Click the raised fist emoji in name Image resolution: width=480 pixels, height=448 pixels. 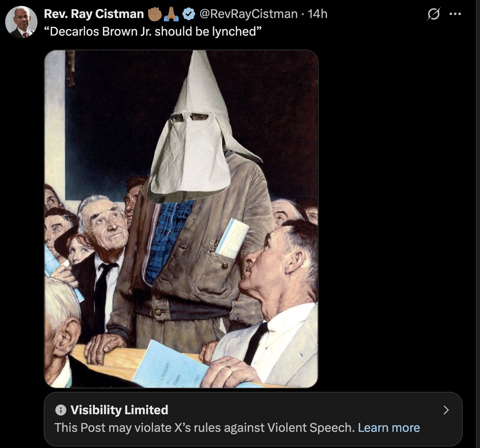[x=155, y=14]
